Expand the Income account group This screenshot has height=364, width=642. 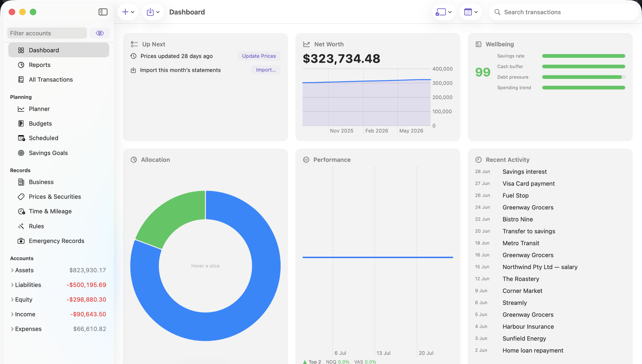12,314
